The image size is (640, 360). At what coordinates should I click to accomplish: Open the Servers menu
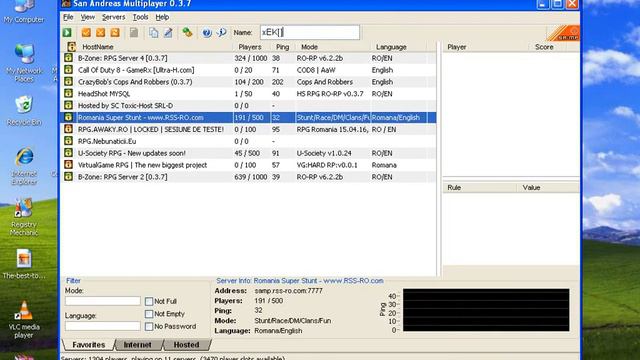[x=113, y=17]
